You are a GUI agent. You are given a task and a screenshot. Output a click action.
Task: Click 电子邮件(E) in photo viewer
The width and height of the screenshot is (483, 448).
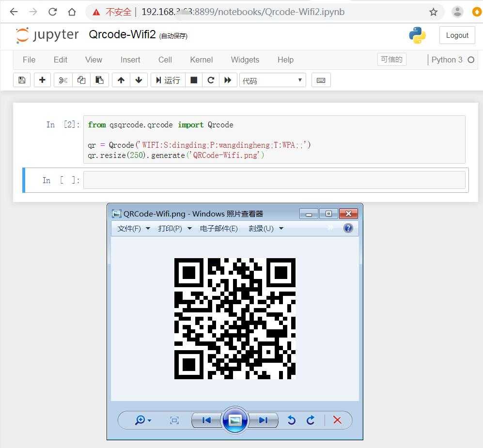tap(218, 229)
